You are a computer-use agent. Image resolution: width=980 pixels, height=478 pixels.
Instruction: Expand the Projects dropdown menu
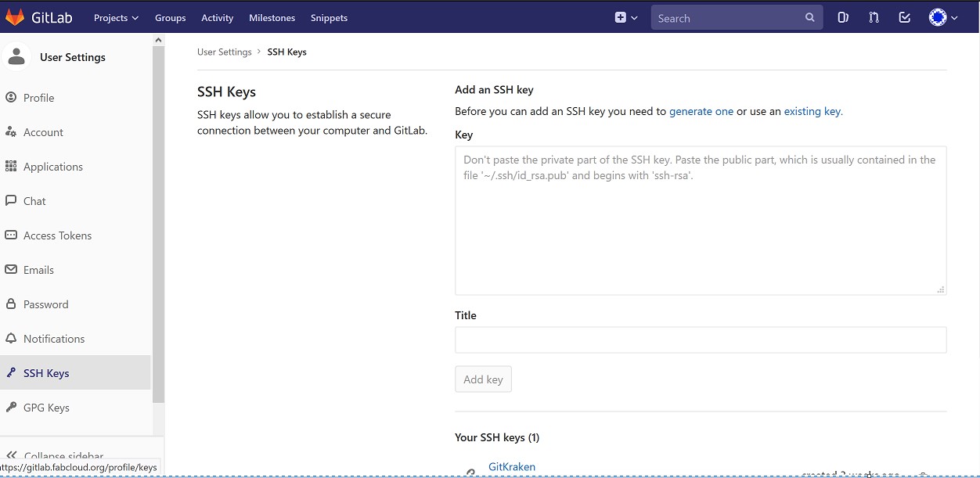click(x=116, y=18)
